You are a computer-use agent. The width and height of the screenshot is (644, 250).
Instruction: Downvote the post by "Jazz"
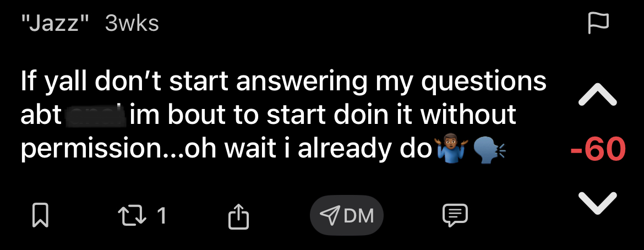coord(598,203)
